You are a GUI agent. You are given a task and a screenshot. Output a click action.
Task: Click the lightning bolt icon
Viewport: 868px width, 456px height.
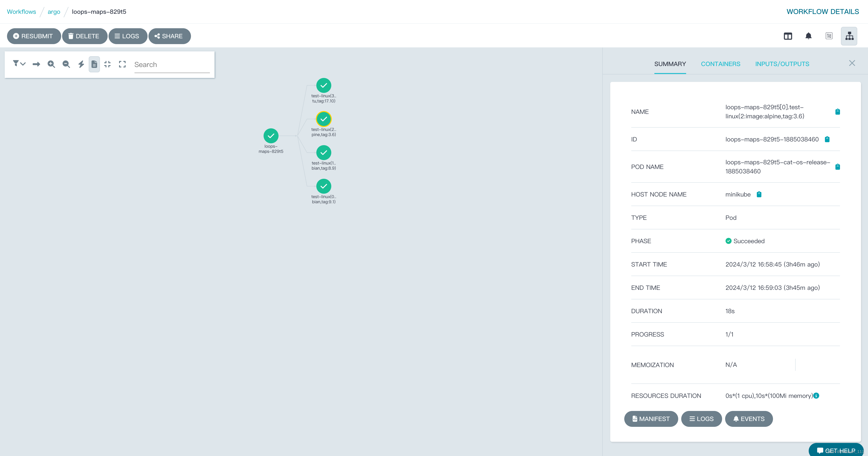81,64
